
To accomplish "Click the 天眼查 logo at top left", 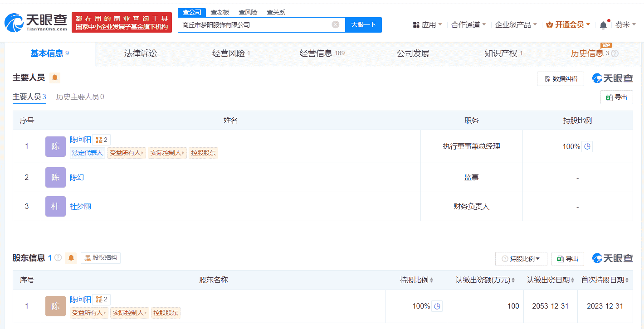I will (36, 22).
